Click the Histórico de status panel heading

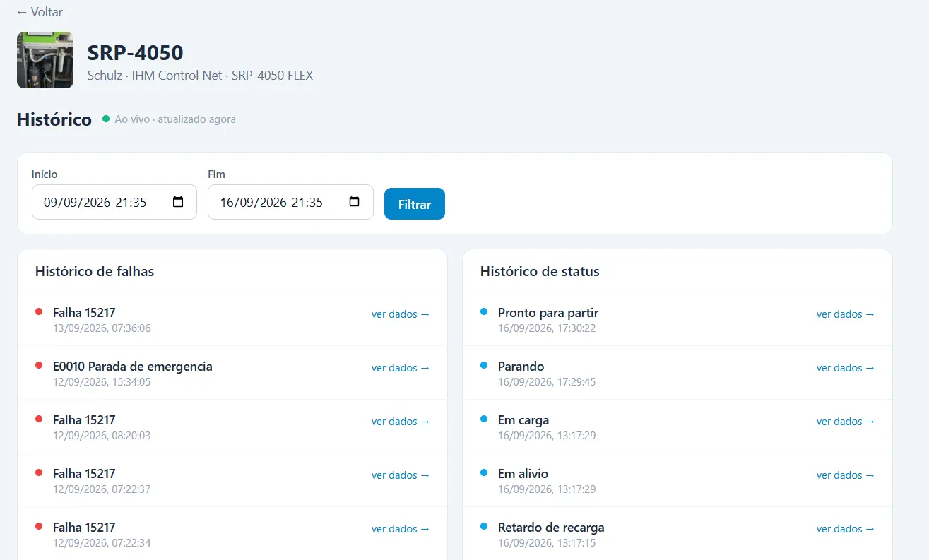540,271
